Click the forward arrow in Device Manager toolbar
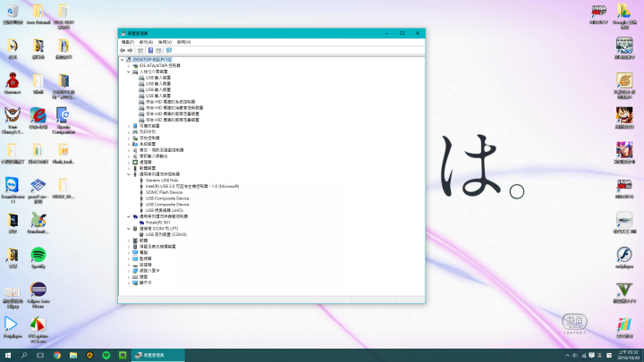Screen dimensions: 644x362 click(130, 50)
